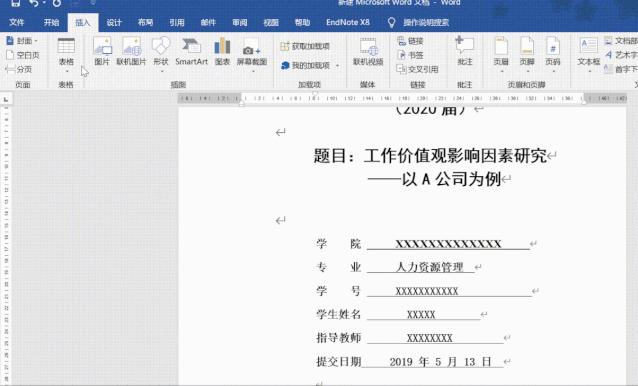Click the 学生姓名 field value XXXXX
This screenshot has height=386, width=638.
(421, 314)
